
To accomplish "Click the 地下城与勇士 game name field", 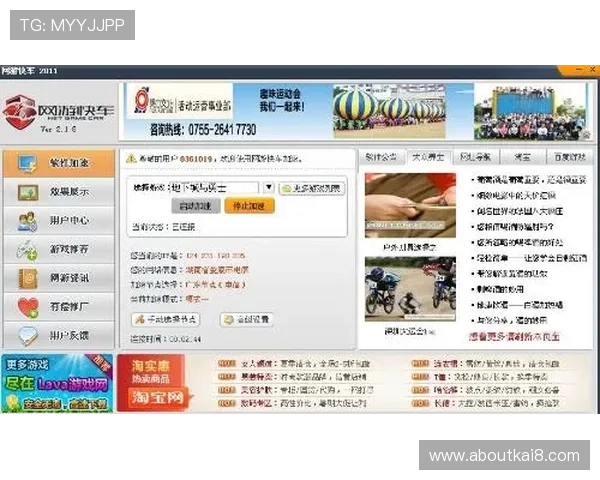I will [214, 188].
